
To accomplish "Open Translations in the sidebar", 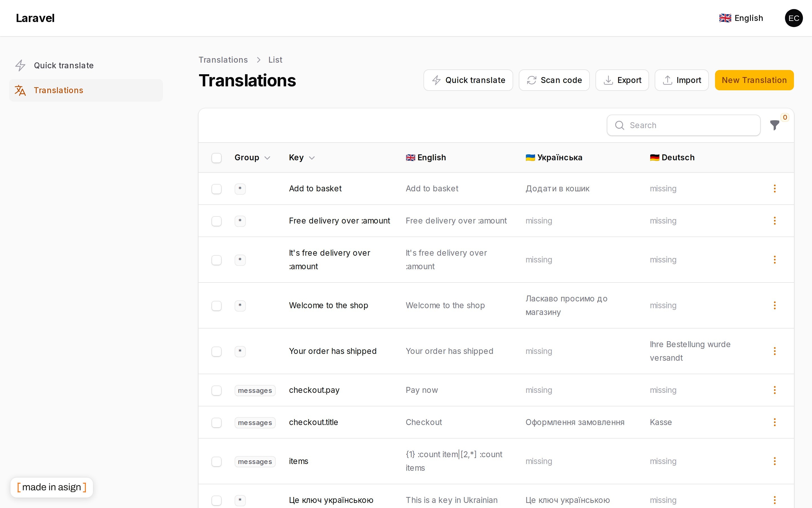I will [x=86, y=90].
